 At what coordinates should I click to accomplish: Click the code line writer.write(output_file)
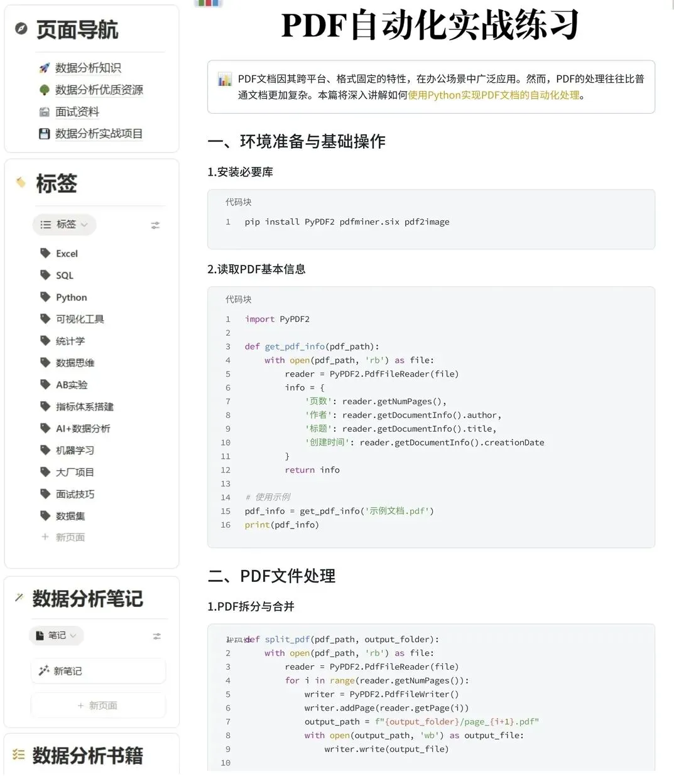click(386, 749)
